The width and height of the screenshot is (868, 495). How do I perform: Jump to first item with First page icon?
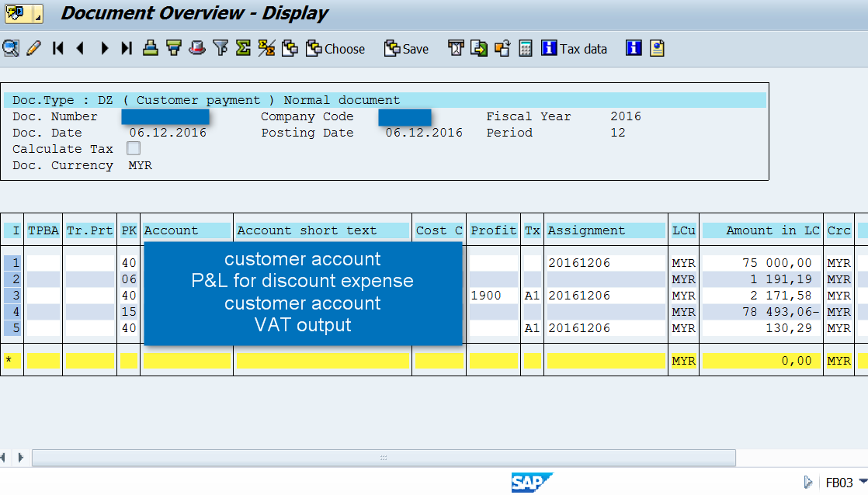[57, 48]
